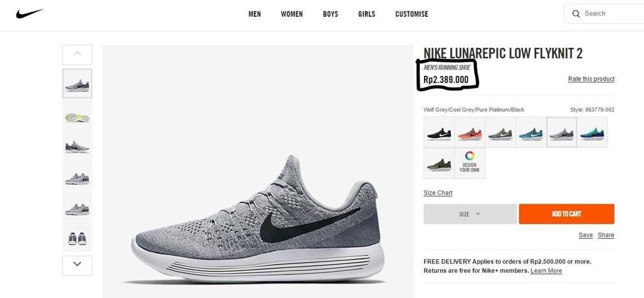Screen dimensions: 644x298
Task: Click the Rate this product link
Action: click(592, 79)
